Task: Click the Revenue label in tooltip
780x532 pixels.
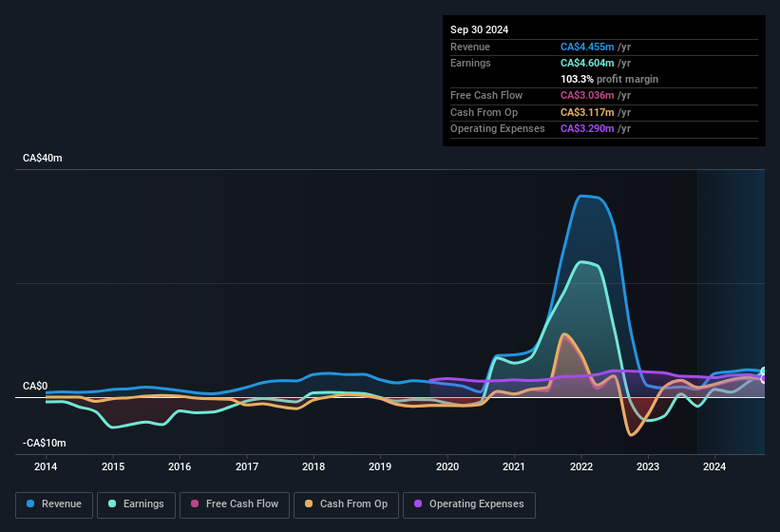Action: point(470,47)
